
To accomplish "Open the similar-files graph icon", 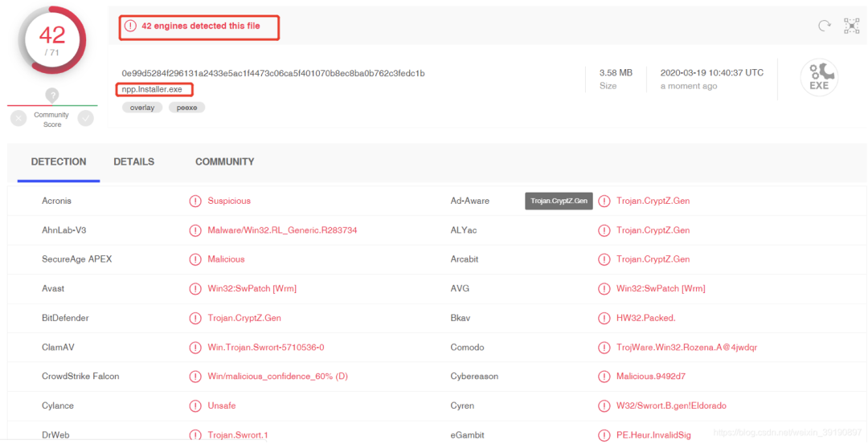I will pyautogui.click(x=851, y=26).
